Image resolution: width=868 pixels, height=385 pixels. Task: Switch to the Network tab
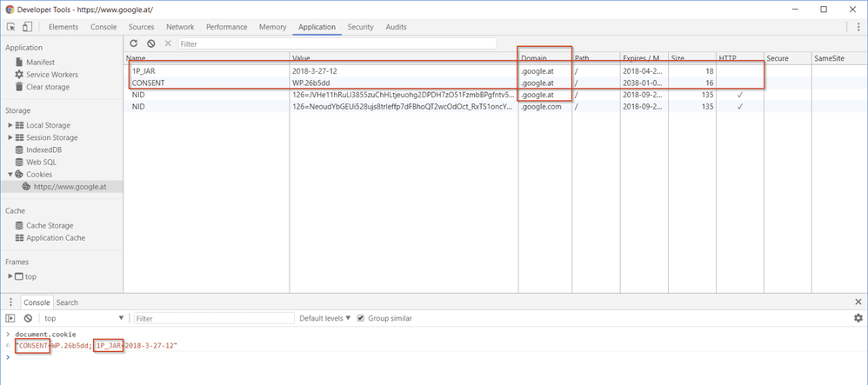[180, 27]
